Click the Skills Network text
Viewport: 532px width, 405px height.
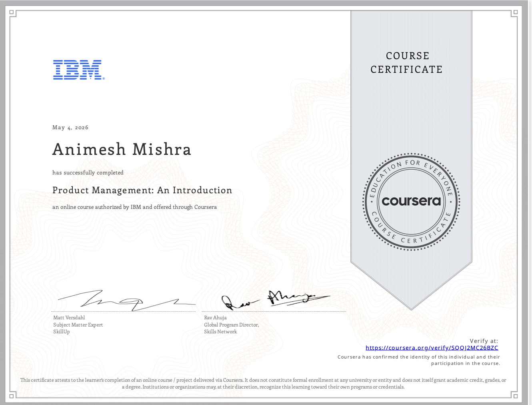tap(220, 331)
